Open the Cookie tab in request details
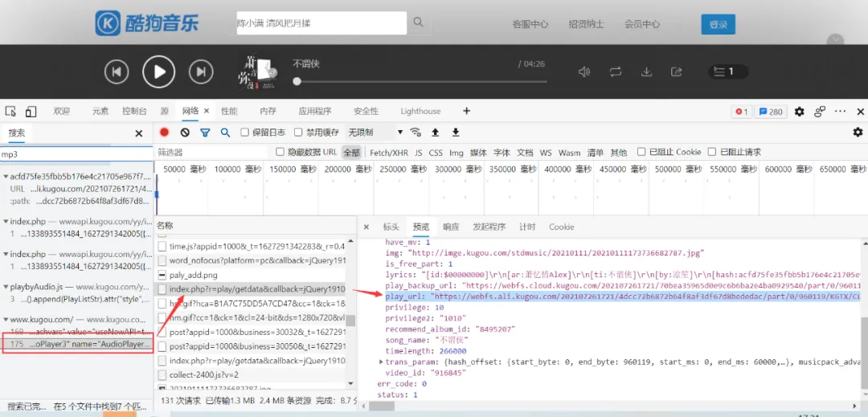 pyautogui.click(x=561, y=227)
